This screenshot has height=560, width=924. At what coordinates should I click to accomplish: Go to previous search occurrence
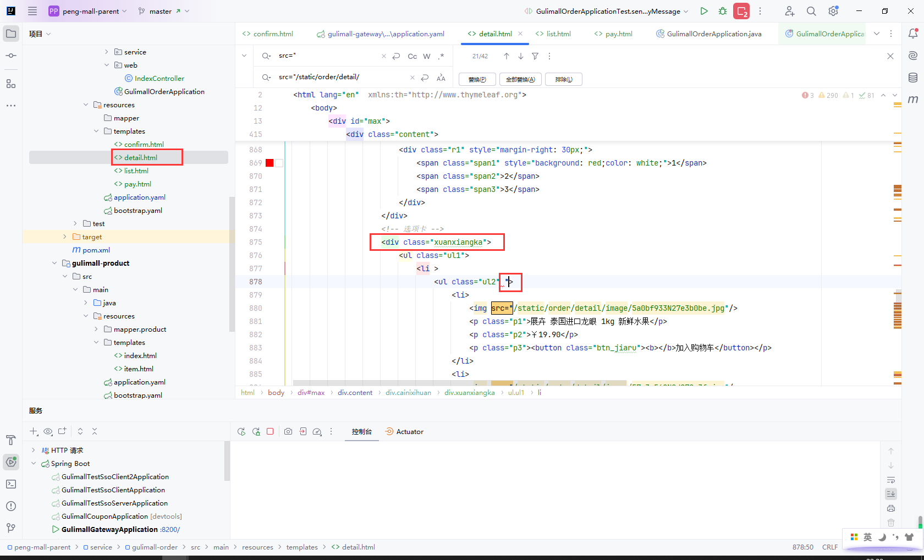pyautogui.click(x=507, y=56)
